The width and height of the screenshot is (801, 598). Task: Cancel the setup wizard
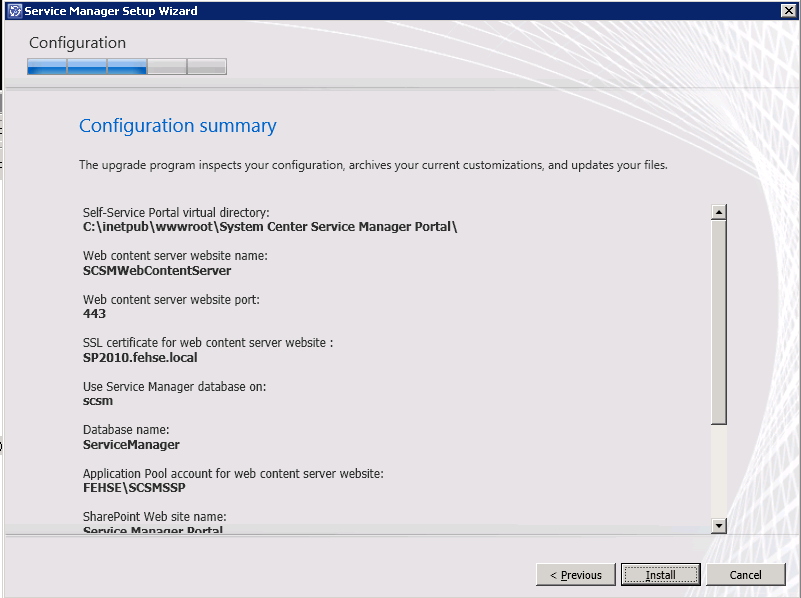point(745,575)
